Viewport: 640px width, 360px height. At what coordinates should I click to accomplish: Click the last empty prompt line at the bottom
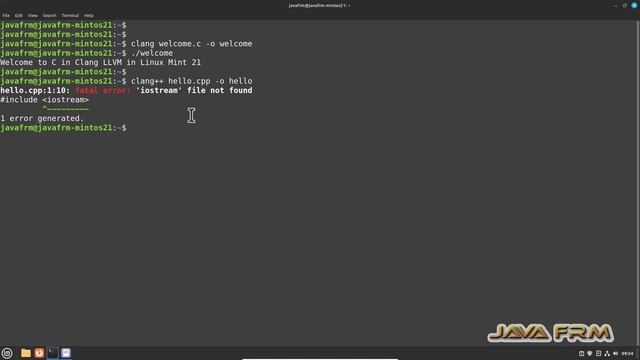(63, 128)
